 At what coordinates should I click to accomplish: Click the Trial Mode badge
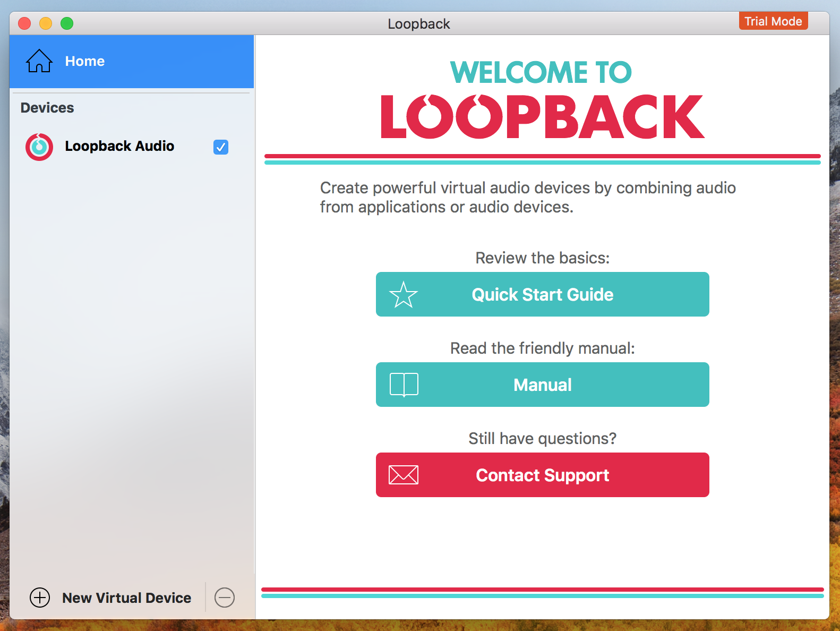tap(773, 21)
